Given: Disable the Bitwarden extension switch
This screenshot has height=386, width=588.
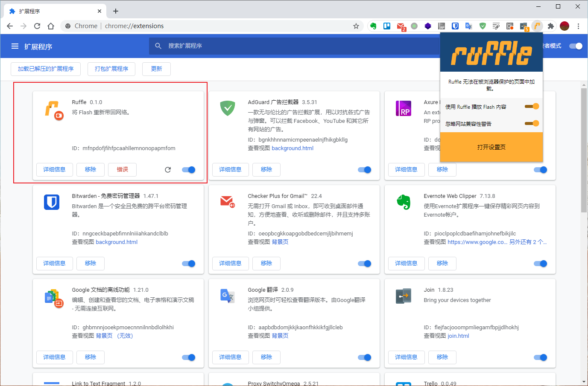Looking at the screenshot, I should [x=189, y=264].
